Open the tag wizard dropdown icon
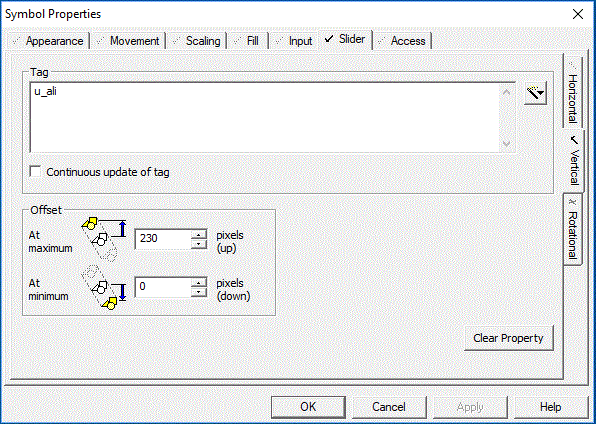 coord(535,93)
